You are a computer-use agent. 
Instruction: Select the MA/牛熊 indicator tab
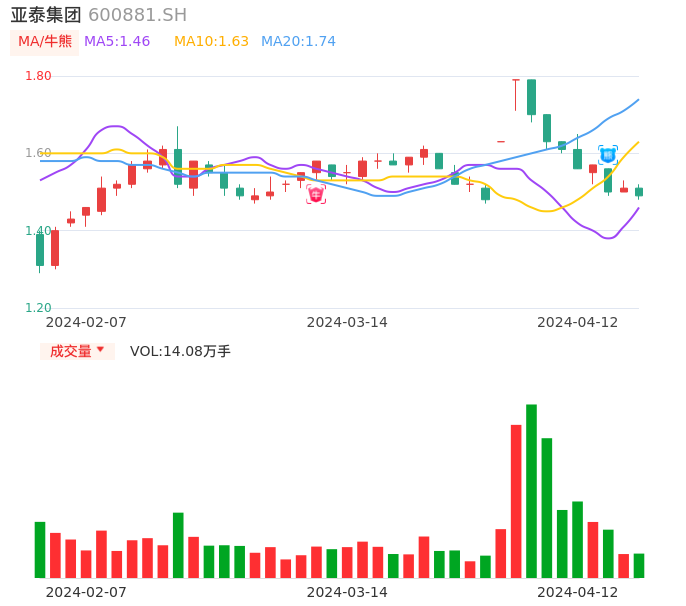[45, 42]
